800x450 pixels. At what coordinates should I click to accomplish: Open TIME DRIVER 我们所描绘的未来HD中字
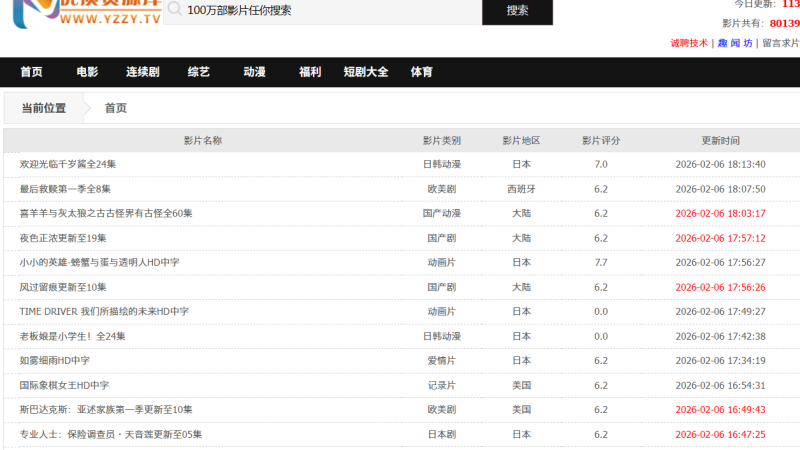point(104,311)
